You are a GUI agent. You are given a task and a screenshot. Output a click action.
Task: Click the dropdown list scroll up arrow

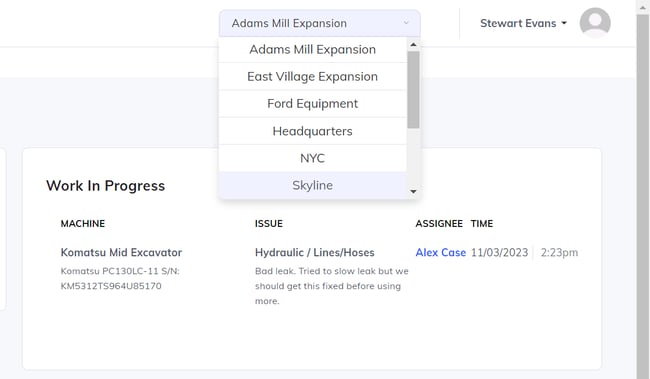[x=413, y=44]
